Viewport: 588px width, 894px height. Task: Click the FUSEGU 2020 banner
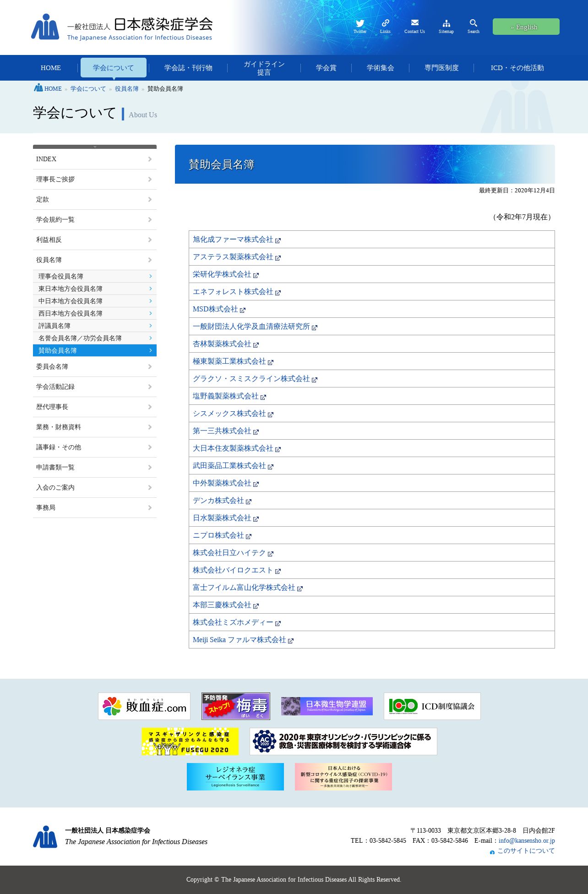190,741
